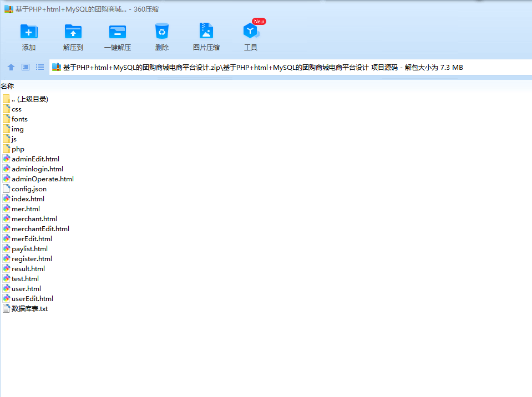Click the 添加 (Add) toolbar icon
Image resolution: width=532 pixels, height=397 pixels.
click(x=29, y=32)
